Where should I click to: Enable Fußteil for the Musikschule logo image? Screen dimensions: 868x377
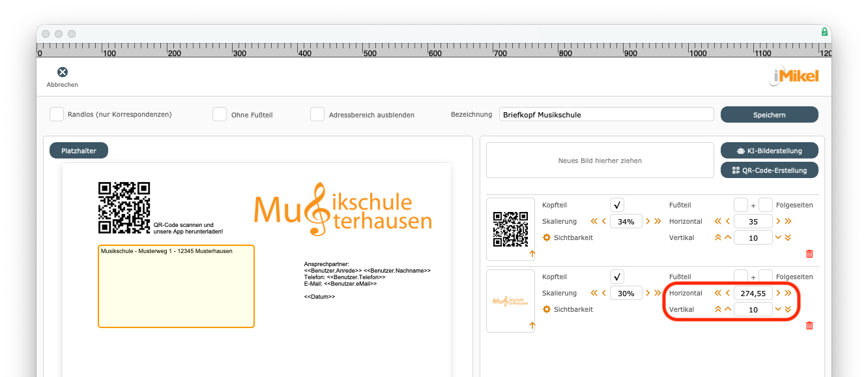(741, 277)
